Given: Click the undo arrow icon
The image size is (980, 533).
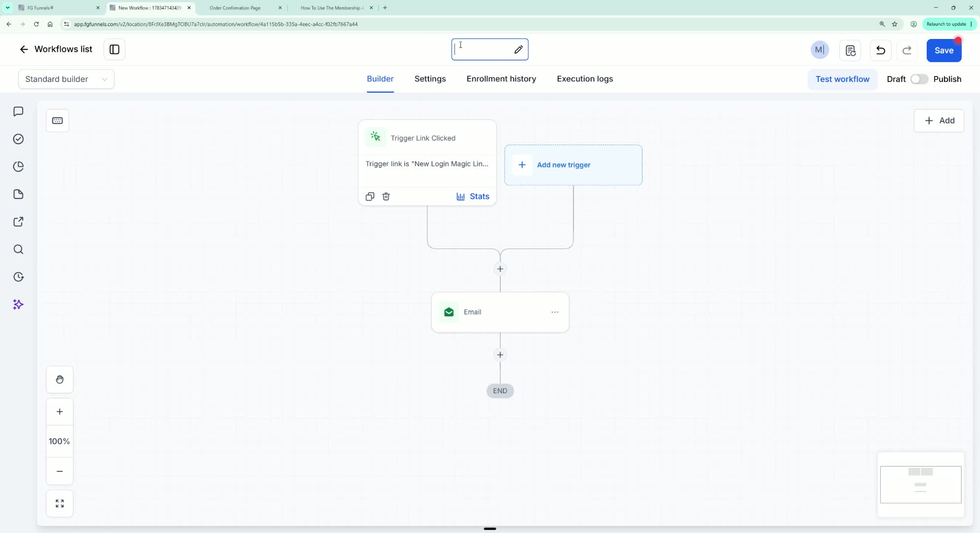Looking at the screenshot, I should click(x=880, y=50).
